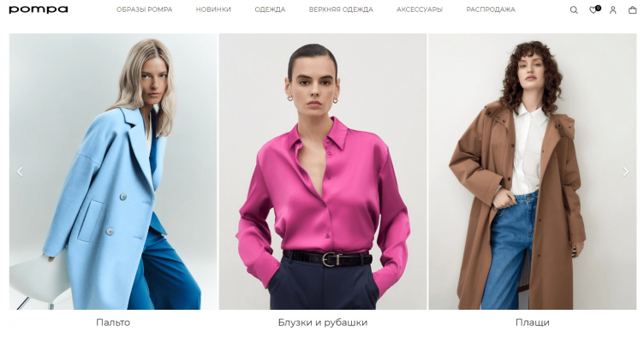The image size is (644, 344).
Task: Open the user account icon
Action: 613,10
